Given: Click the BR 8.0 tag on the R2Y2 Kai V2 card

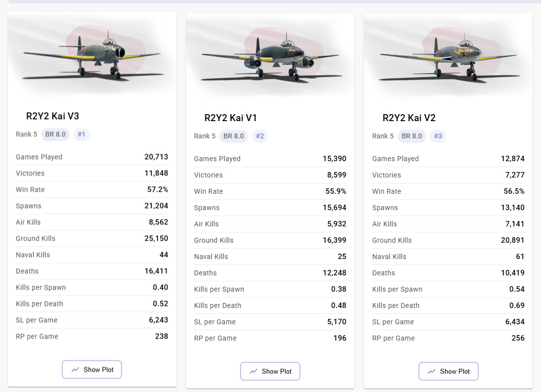Looking at the screenshot, I should click(412, 136).
